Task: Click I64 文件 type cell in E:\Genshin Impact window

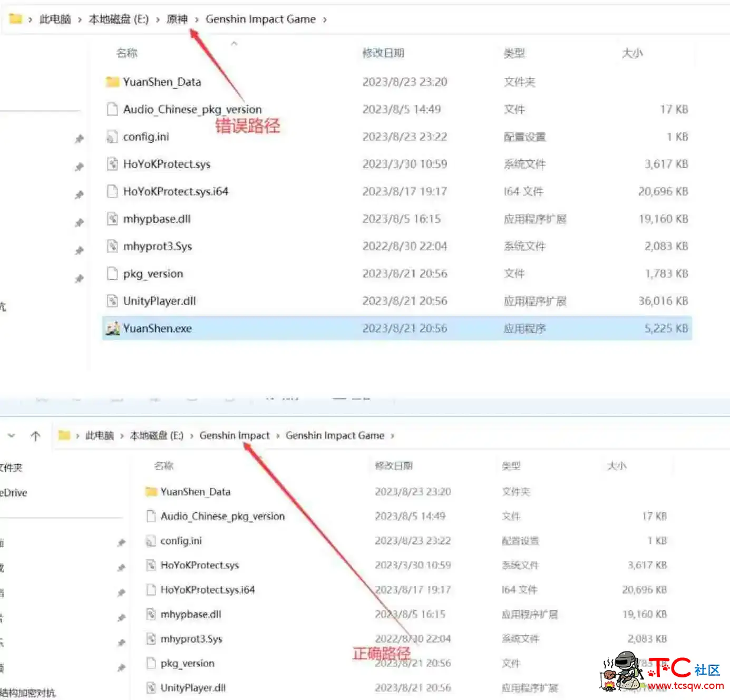Action: click(x=519, y=590)
